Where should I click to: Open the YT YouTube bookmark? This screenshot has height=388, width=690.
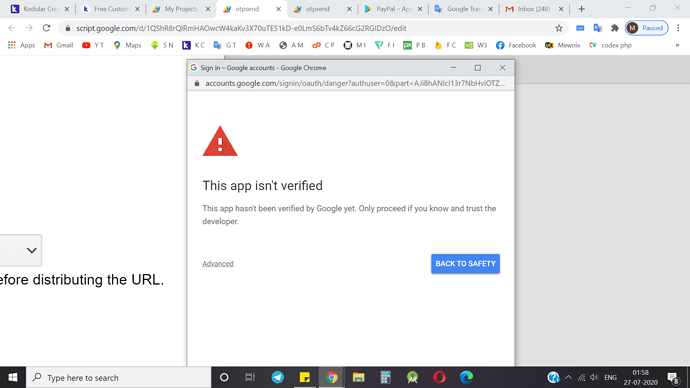point(93,45)
